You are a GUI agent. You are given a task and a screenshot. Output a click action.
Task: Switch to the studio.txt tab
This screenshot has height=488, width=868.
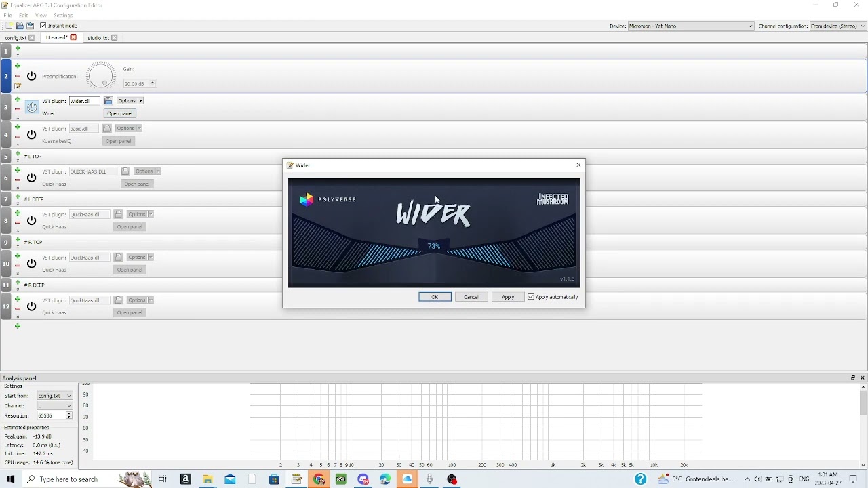(x=98, y=38)
